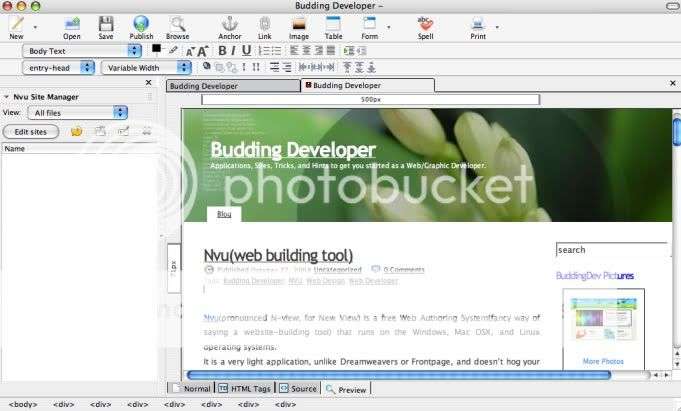Toggle align left
681x411 pixels.
point(294,50)
